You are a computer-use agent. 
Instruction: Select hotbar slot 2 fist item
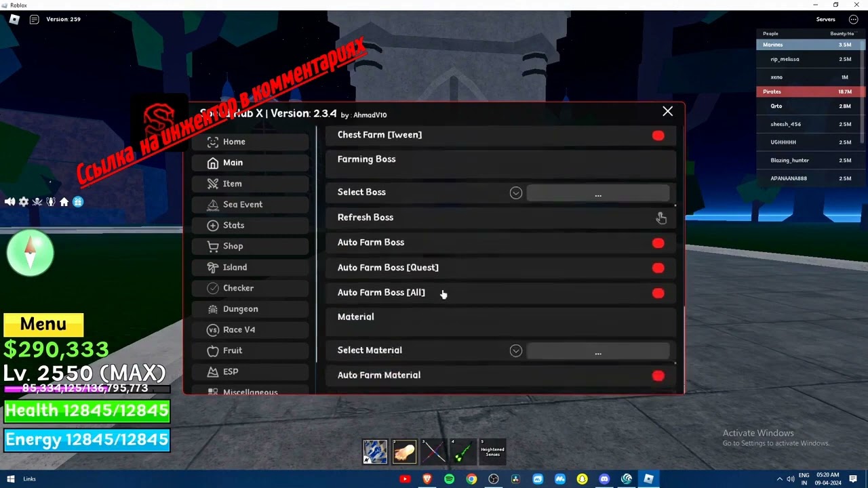pyautogui.click(x=404, y=451)
